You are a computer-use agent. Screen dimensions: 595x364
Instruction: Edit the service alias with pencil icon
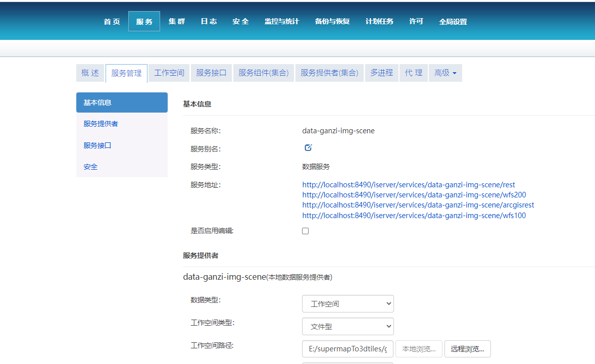[308, 147]
